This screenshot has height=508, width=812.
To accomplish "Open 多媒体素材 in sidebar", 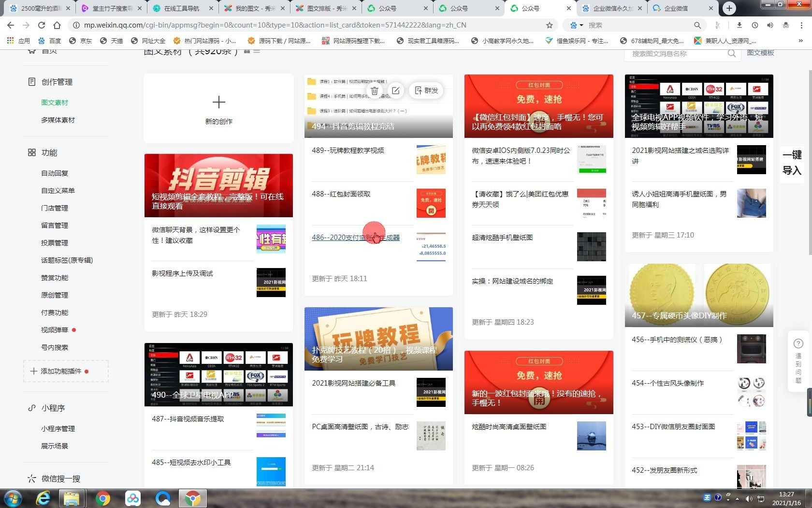I will pos(58,120).
